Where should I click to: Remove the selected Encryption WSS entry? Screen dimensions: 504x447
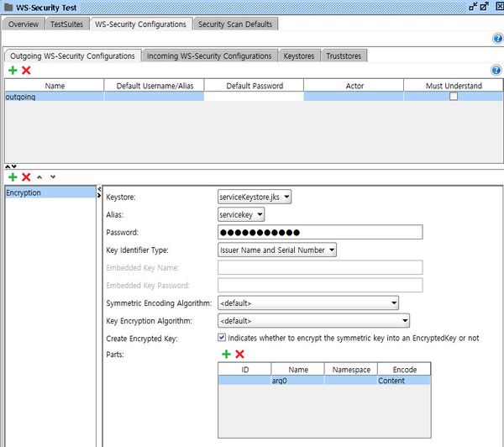tap(26, 177)
